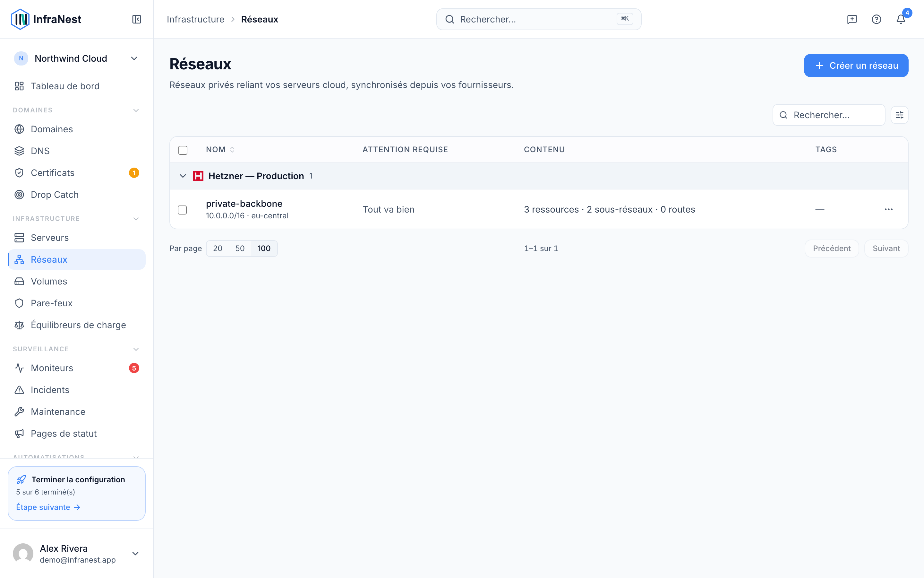Click the Certificats shield icon

click(19, 173)
